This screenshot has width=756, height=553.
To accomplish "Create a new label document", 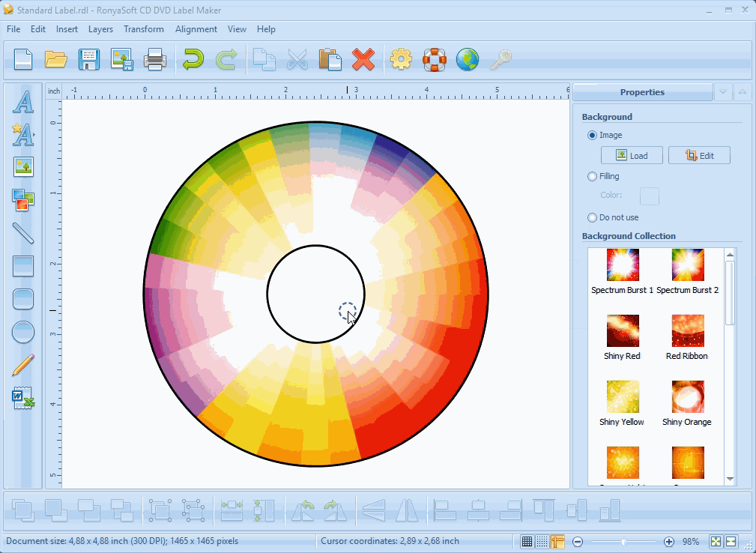I will pyautogui.click(x=23, y=60).
